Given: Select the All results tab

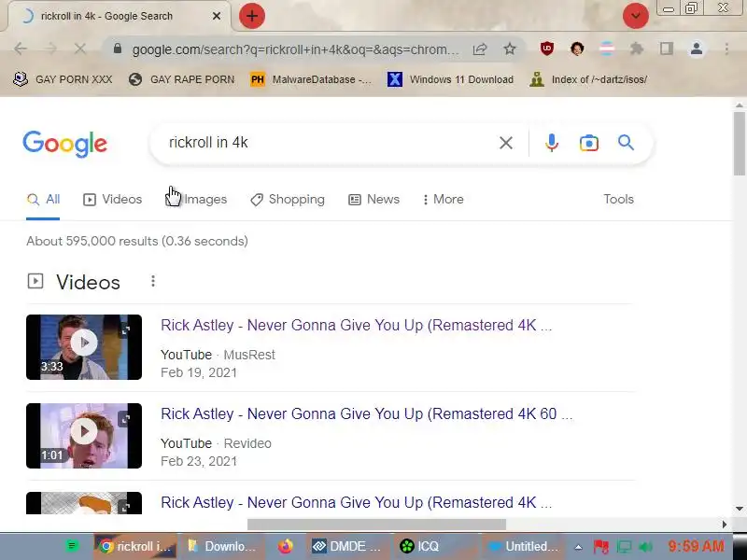Looking at the screenshot, I should [43, 199].
